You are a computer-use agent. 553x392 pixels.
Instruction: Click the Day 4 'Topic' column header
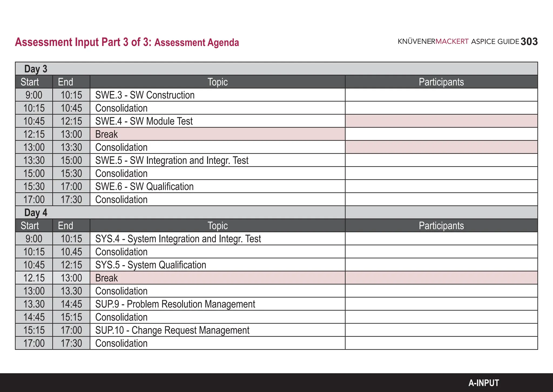[x=218, y=226]
